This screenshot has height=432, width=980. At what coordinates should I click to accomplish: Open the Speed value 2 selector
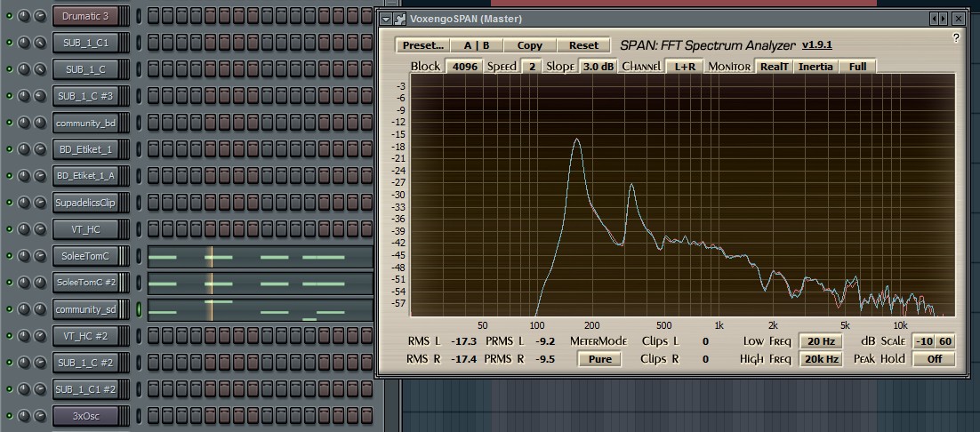pos(531,66)
